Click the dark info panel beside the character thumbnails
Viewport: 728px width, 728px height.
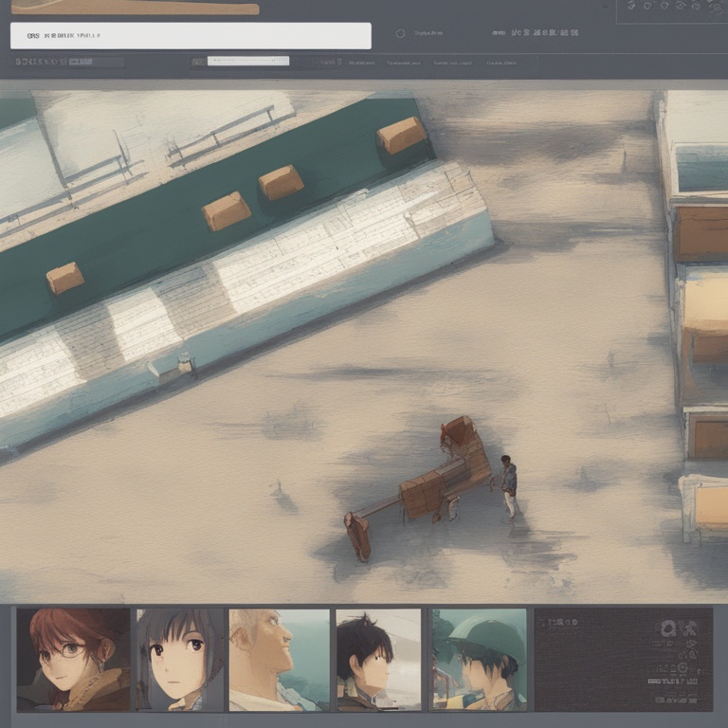pyautogui.click(x=624, y=660)
